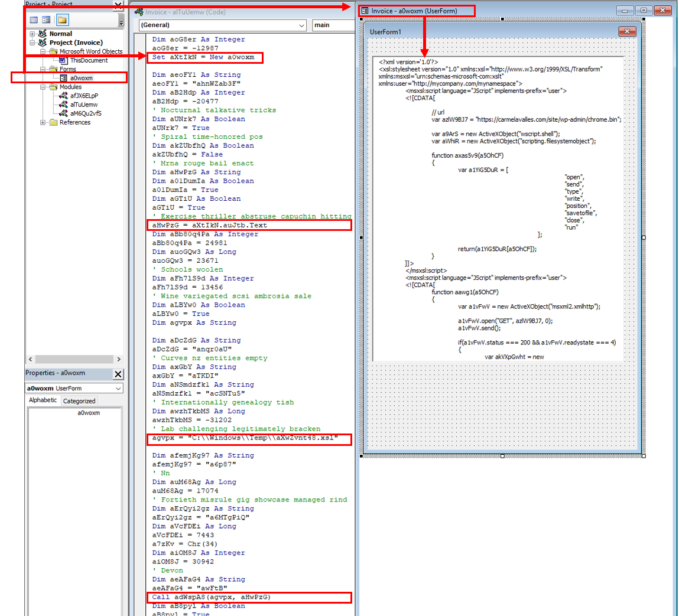Select ThisDocument in the project tree

coord(89,60)
